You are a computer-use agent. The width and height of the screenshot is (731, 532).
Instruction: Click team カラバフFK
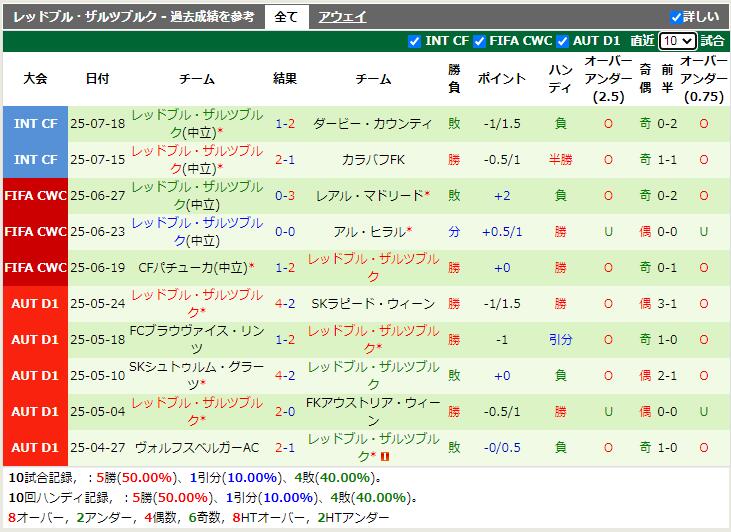click(x=373, y=159)
